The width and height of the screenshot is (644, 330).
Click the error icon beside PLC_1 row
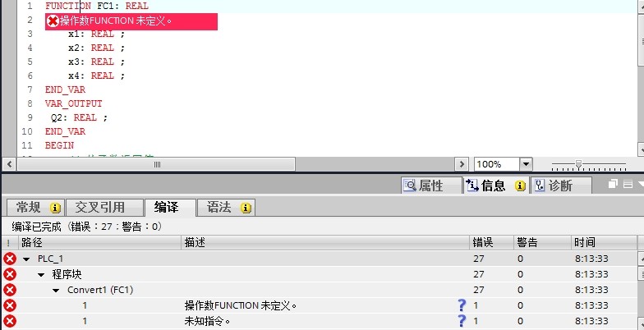click(x=10, y=259)
